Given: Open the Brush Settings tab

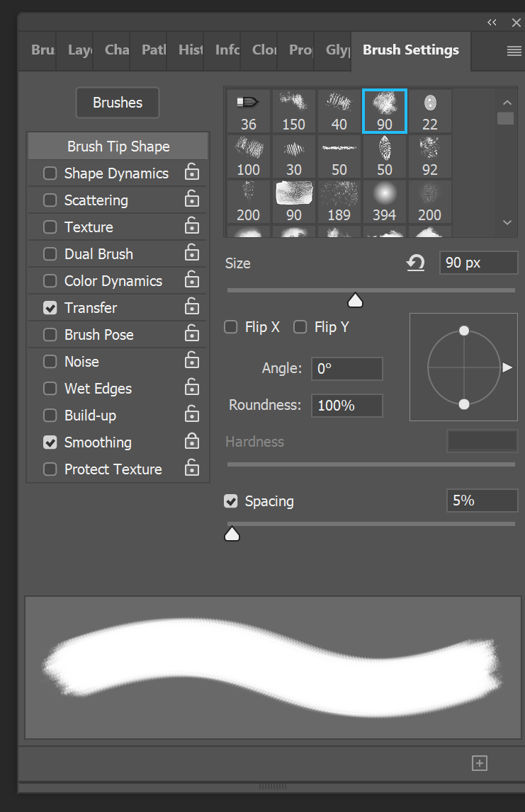Looking at the screenshot, I should [410, 50].
